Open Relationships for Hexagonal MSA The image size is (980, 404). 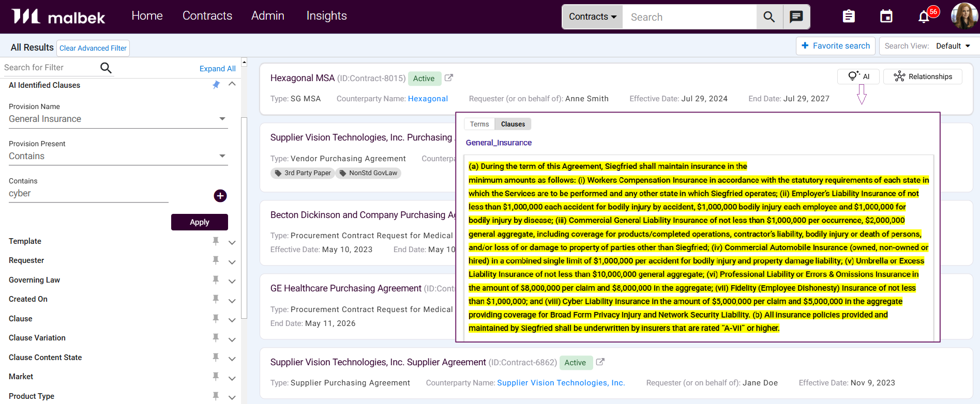(x=923, y=76)
